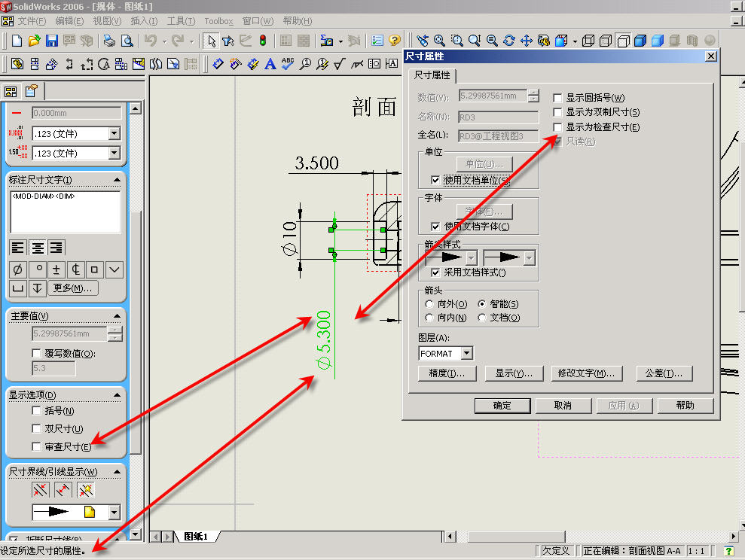This screenshot has height=560, width=745.
Task: Collapse the 主要值 section
Action: point(117,315)
